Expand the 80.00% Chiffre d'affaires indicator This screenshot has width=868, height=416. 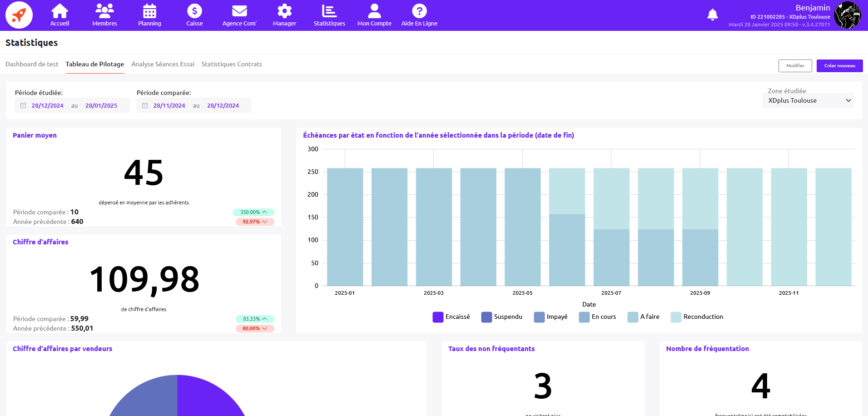point(255,328)
